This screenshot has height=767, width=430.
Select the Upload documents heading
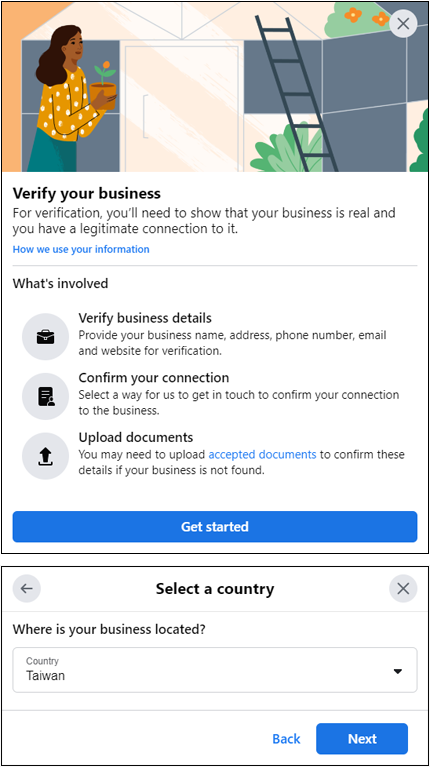pos(136,437)
